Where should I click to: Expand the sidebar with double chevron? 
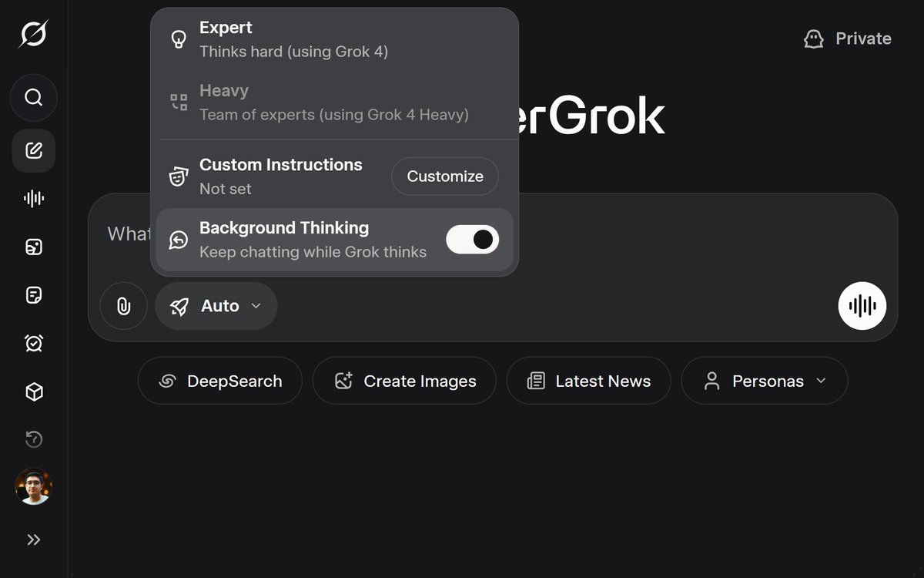pos(33,540)
